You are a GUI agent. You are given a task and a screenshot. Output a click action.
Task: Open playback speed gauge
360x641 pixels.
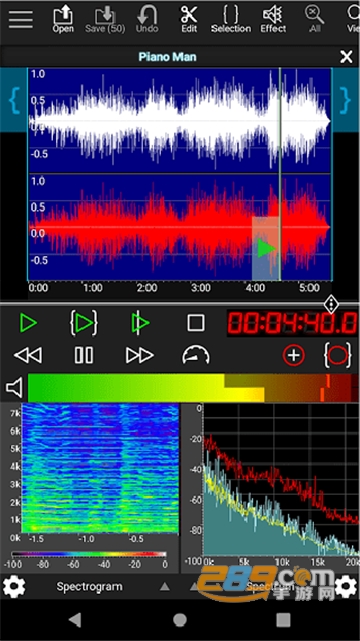tap(196, 355)
